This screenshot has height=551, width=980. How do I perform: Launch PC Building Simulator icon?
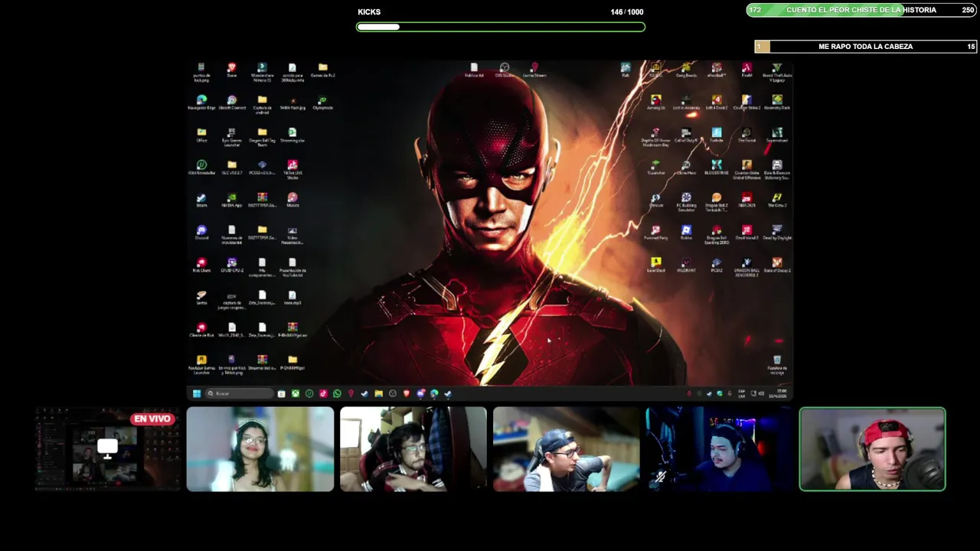pyautogui.click(x=686, y=202)
